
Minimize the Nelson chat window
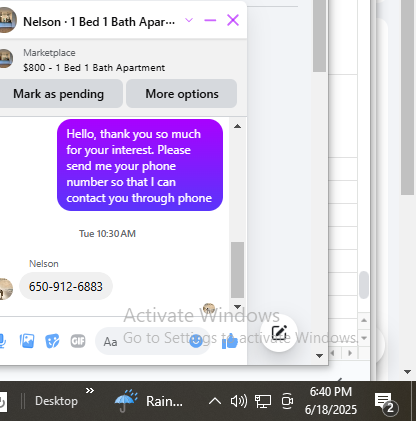point(210,20)
